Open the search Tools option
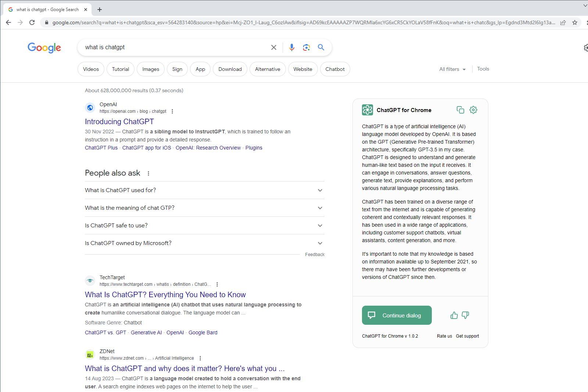Image resolution: width=588 pixels, height=392 pixels. [x=483, y=69]
